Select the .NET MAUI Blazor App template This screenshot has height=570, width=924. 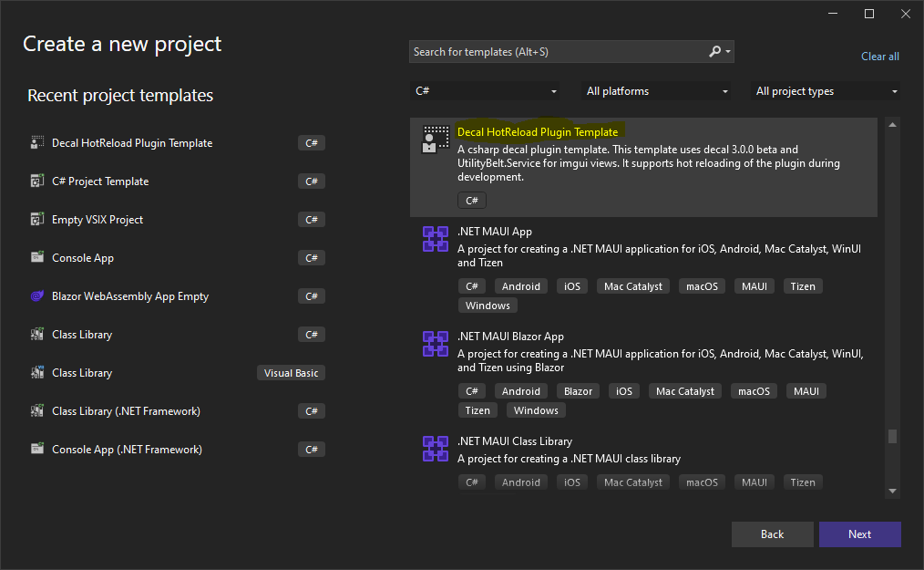[643, 374]
